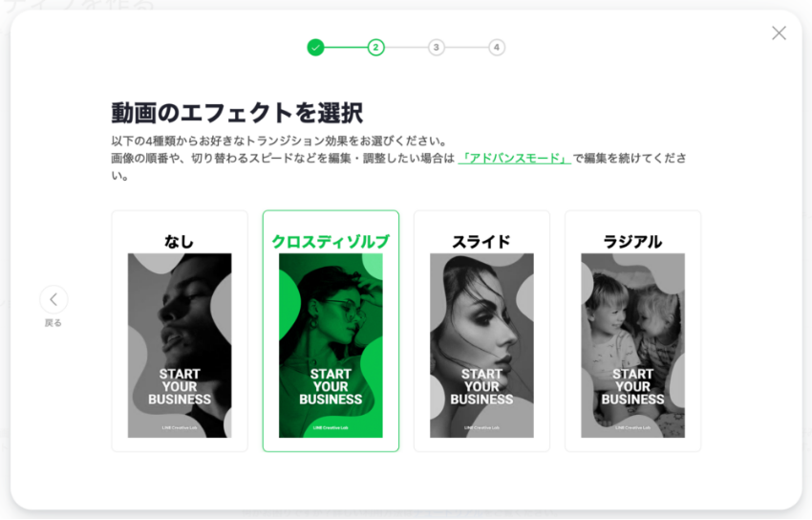Click the green クロスディゾルブ preview thumbnail

click(x=331, y=345)
